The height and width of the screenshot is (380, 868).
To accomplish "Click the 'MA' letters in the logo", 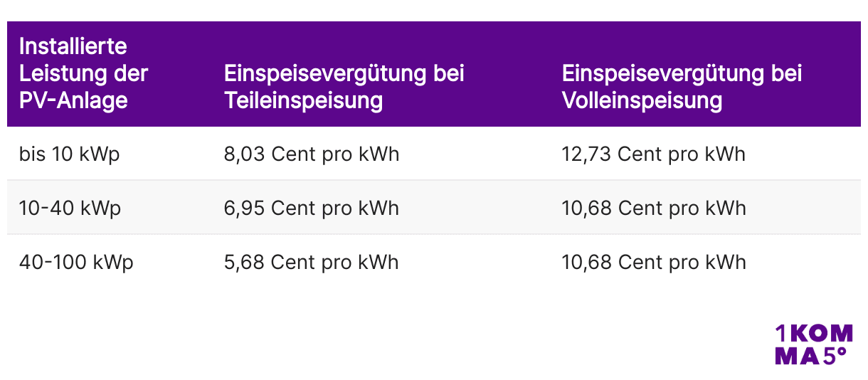I will click(797, 356).
